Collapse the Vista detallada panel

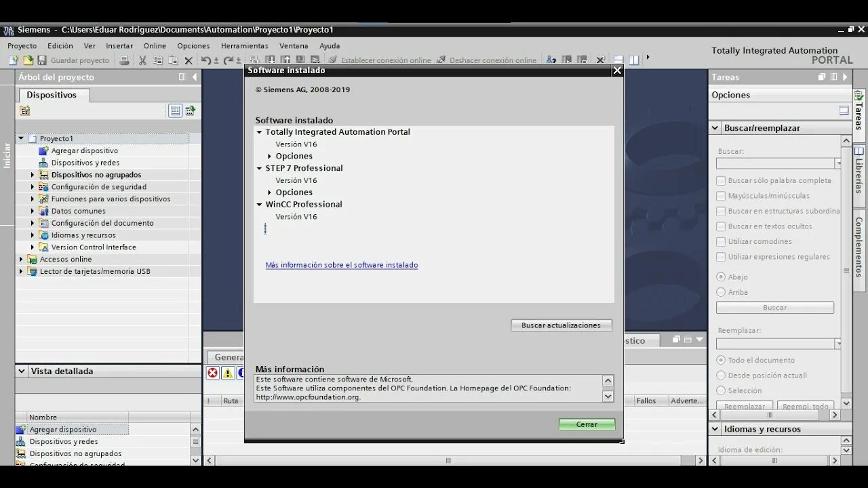(22, 371)
